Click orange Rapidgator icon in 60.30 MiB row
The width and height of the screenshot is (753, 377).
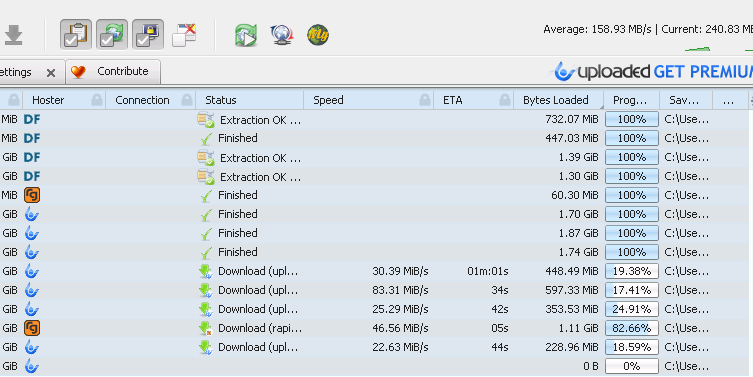[32, 195]
